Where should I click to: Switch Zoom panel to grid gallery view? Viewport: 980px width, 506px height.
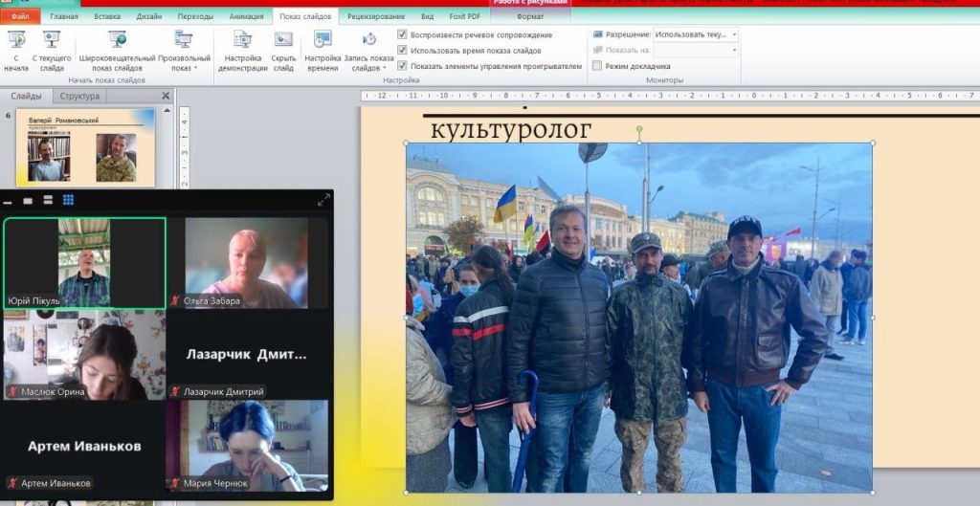point(68,200)
